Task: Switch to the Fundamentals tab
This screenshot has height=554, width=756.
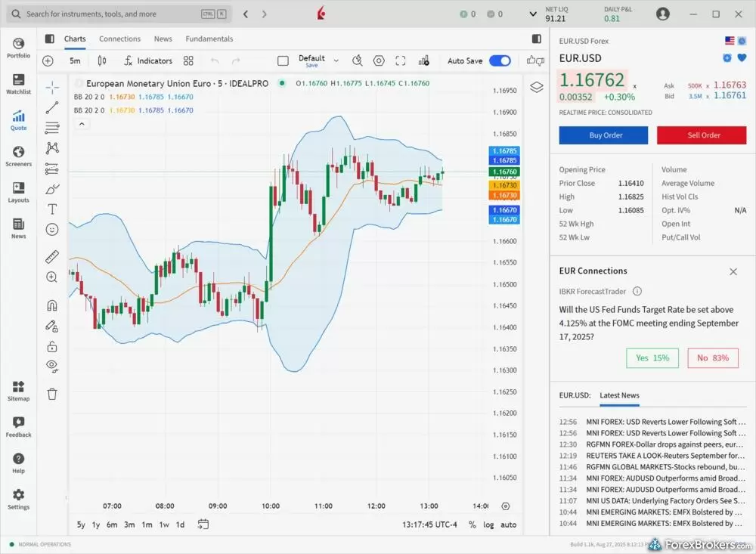Action: pyautogui.click(x=209, y=39)
